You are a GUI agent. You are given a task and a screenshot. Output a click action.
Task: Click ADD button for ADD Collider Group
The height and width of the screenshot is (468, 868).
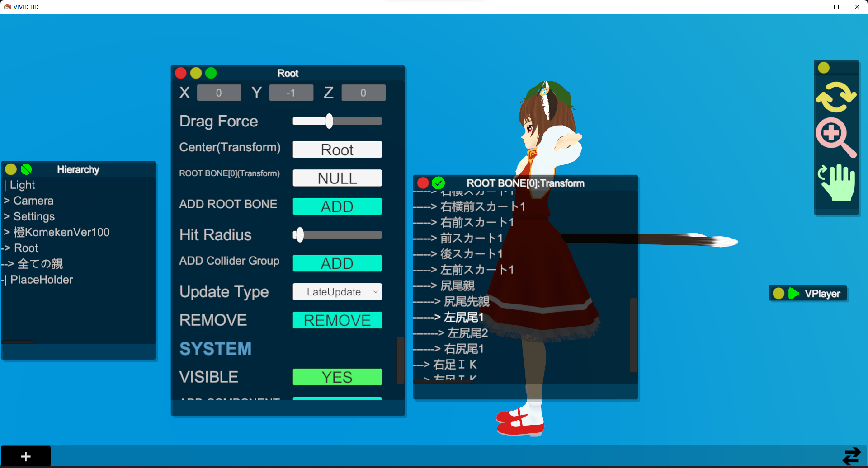tap(337, 263)
